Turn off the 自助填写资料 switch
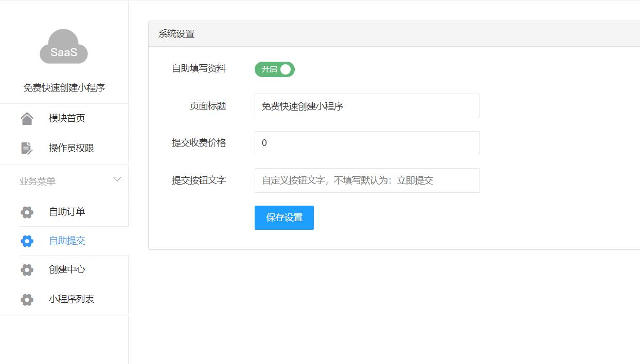Screen dimensions: 640x364 coord(274,69)
